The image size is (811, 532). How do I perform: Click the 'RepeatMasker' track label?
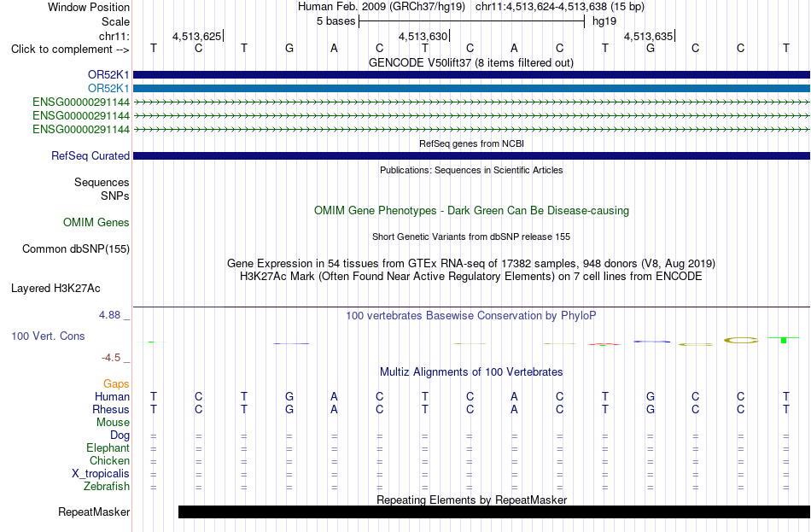coord(94,512)
